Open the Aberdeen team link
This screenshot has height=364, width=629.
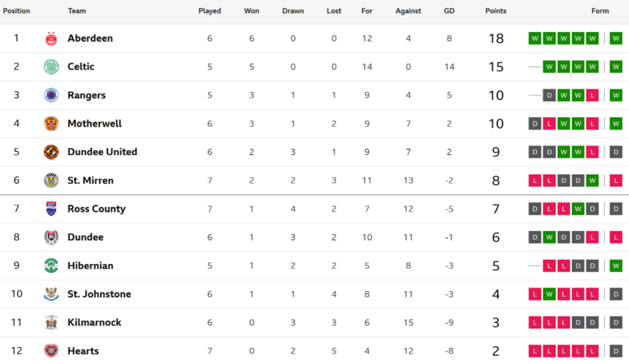[x=90, y=38]
